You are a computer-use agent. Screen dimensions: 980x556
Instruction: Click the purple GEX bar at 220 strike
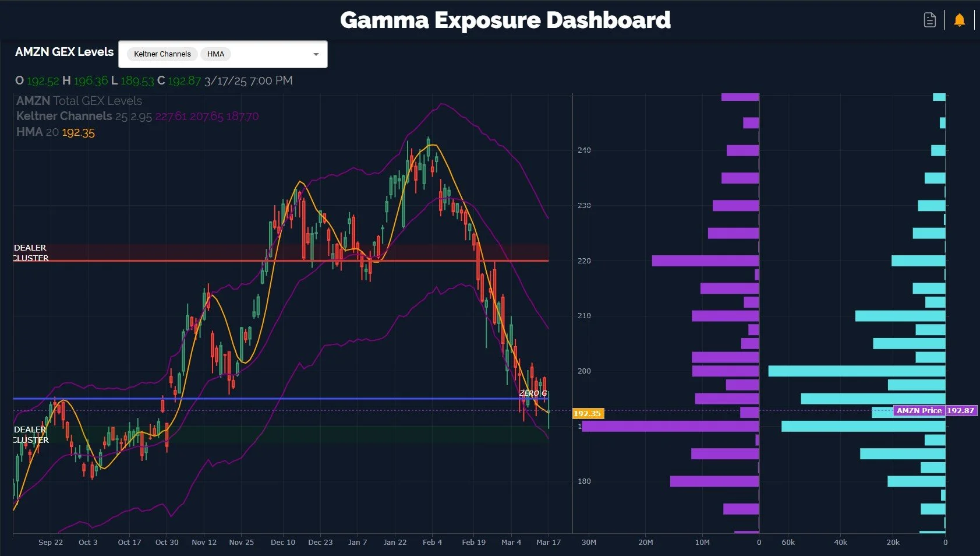click(x=705, y=261)
